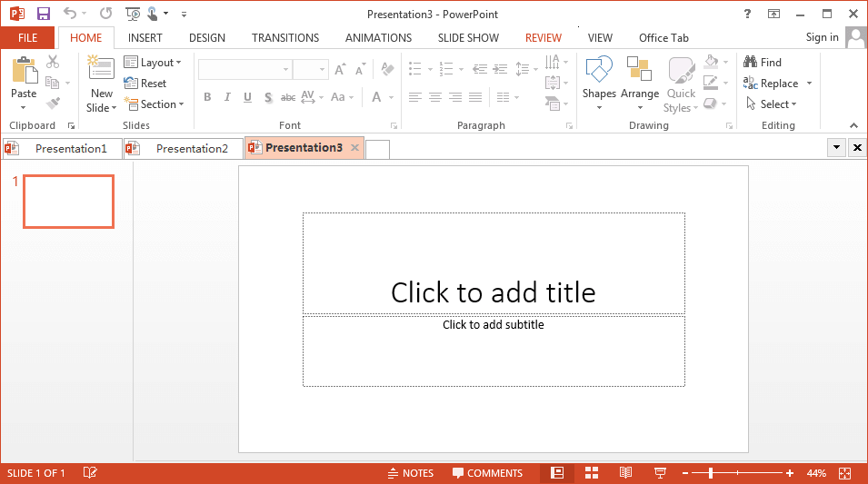Expand the Layout dropdown
Screen dimensions: 868x484
(x=153, y=63)
